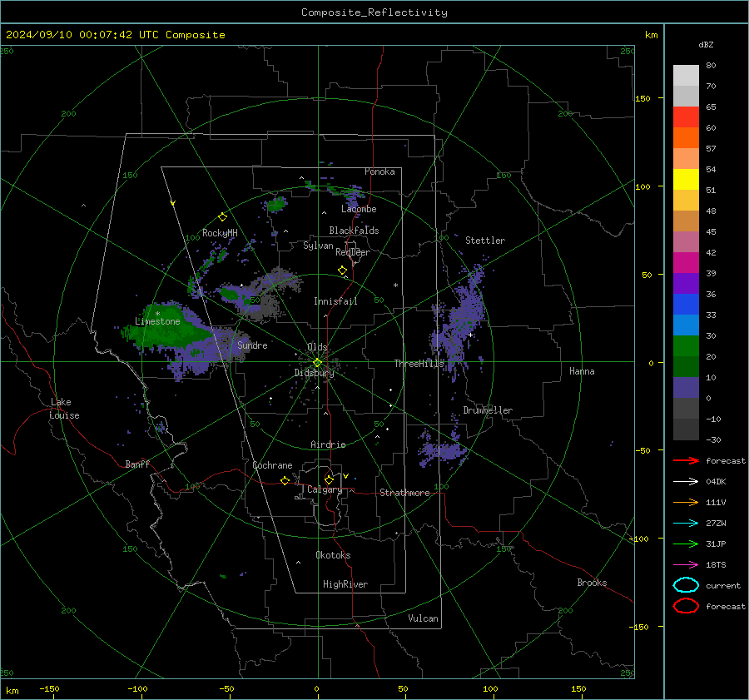
Task: Click the Strathmore town label
Action: 404,493
